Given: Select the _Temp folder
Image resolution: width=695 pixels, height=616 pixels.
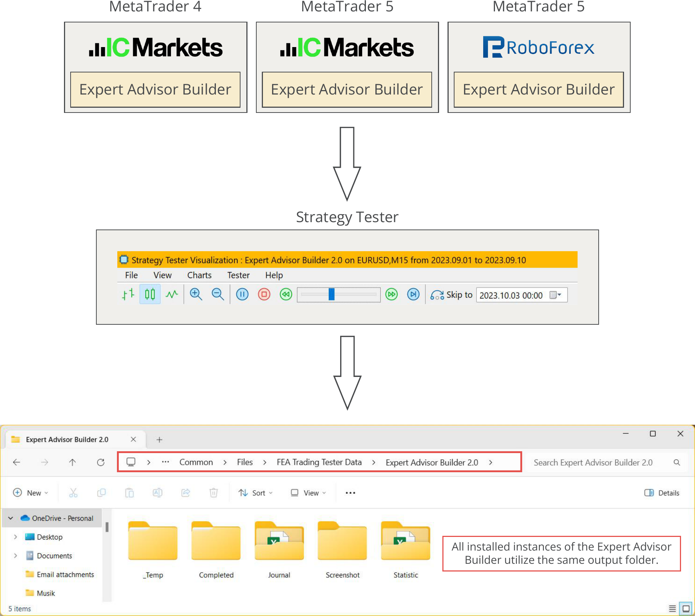Looking at the screenshot, I should click(x=153, y=549).
